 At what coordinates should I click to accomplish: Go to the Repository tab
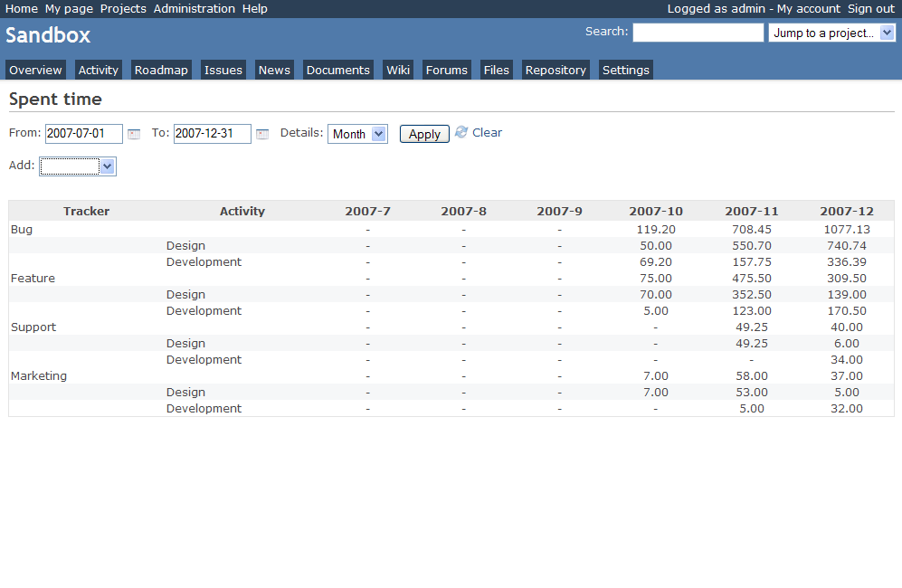(555, 71)
